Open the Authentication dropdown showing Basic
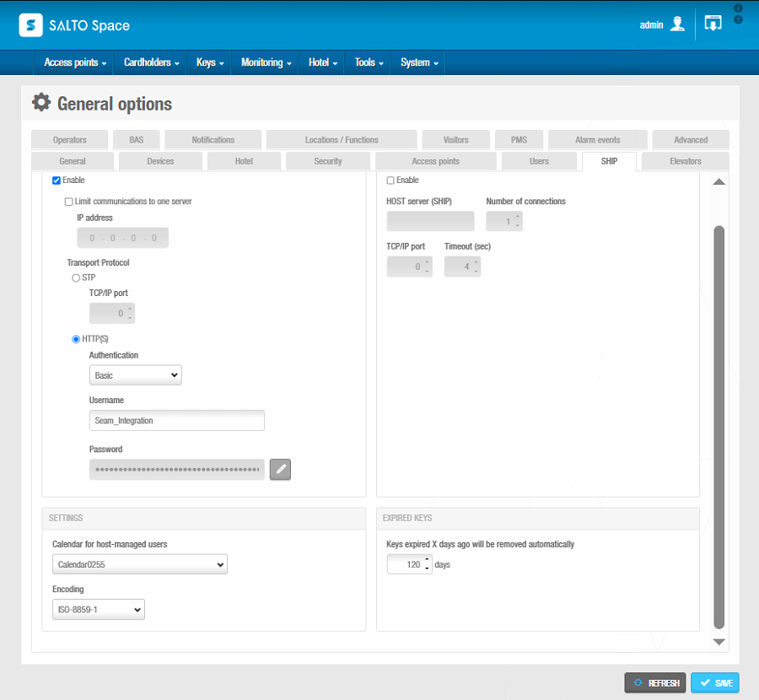759x700 pixels. 135,374
